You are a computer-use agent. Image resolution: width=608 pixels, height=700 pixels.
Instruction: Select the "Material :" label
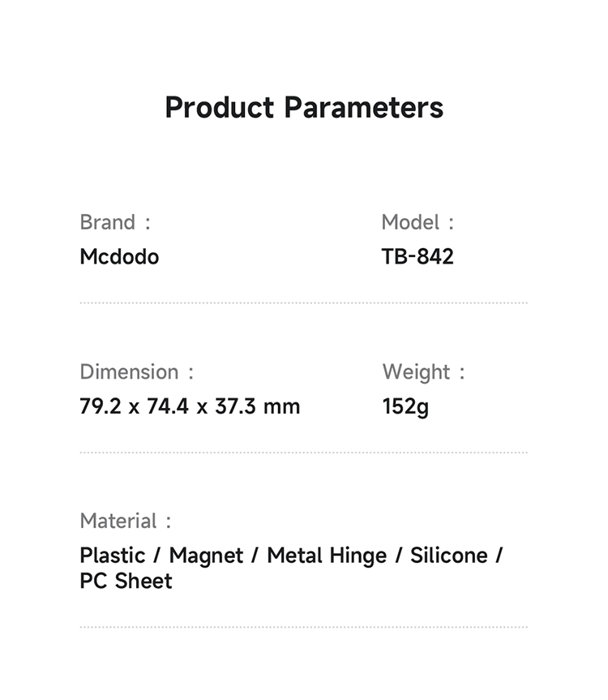[126, 521]
